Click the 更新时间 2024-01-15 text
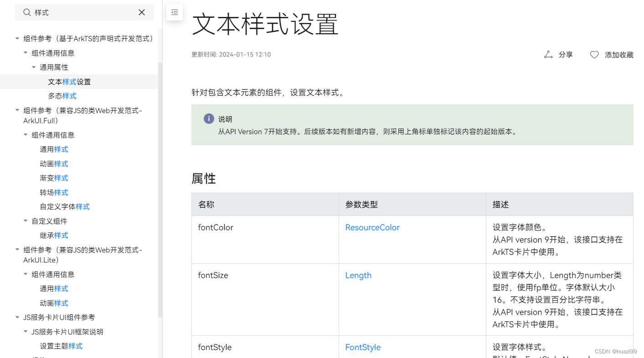This screenshot has height=358, width=644. click(231, 55)
